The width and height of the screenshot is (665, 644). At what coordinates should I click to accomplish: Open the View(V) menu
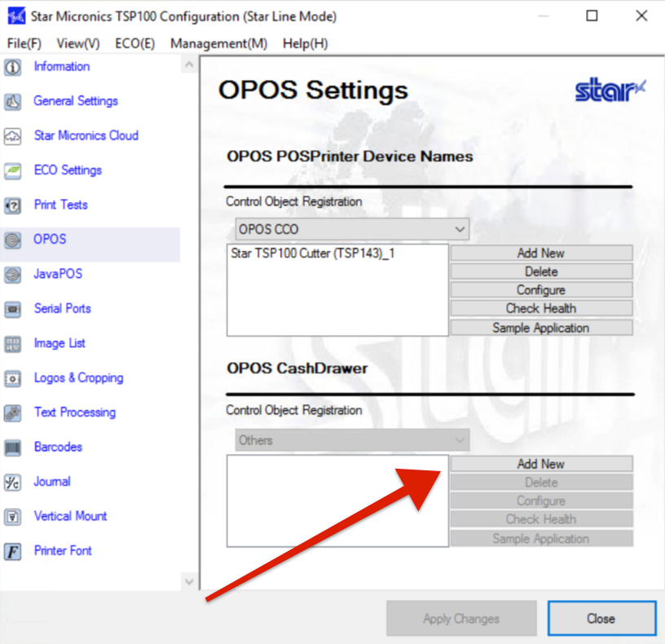click(x=78, y=44)
